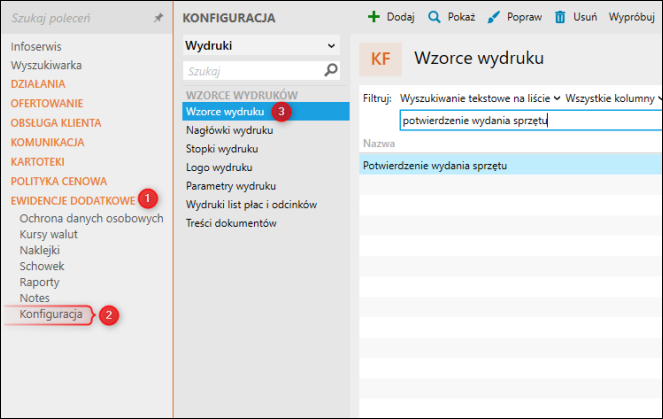Expand the POLITYKA CENOWA section

pos(59,181)
